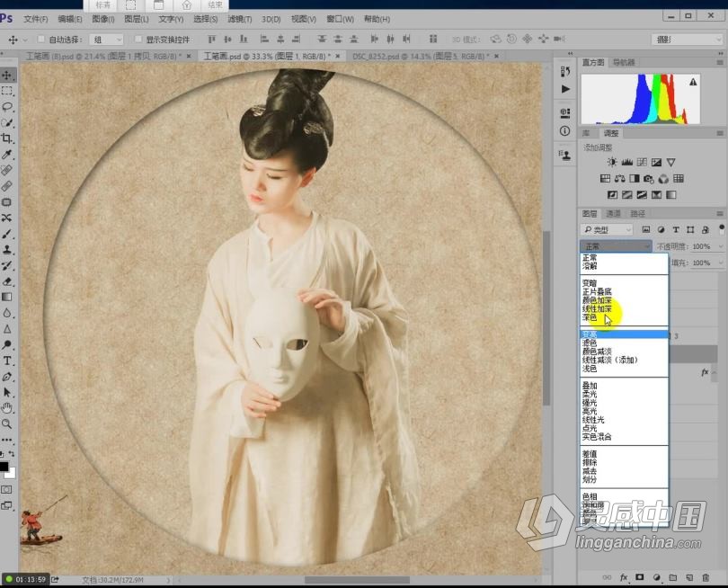Toggle Quick Mask mode
This screenshot has width=728, height=588.
(7, 489)
